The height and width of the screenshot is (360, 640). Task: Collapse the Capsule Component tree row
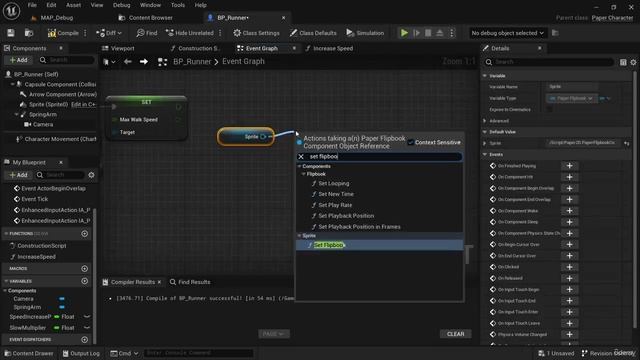pos(13,84)
